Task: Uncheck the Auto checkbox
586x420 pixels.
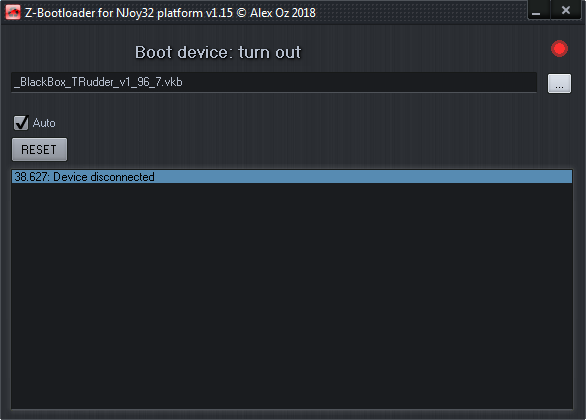Action: (x=21, y=123)
